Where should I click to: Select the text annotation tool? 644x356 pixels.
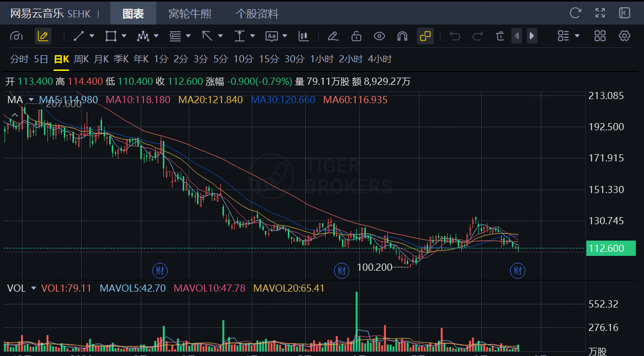point(271,36)
